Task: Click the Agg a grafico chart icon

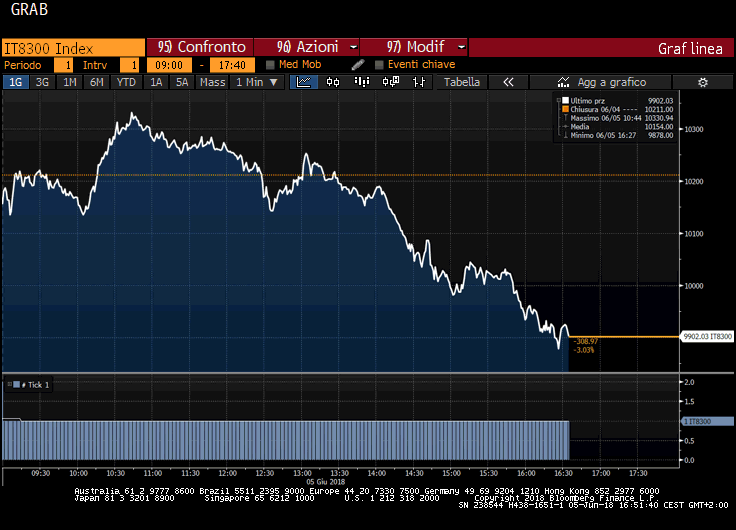Action: (x=563, y=82)
